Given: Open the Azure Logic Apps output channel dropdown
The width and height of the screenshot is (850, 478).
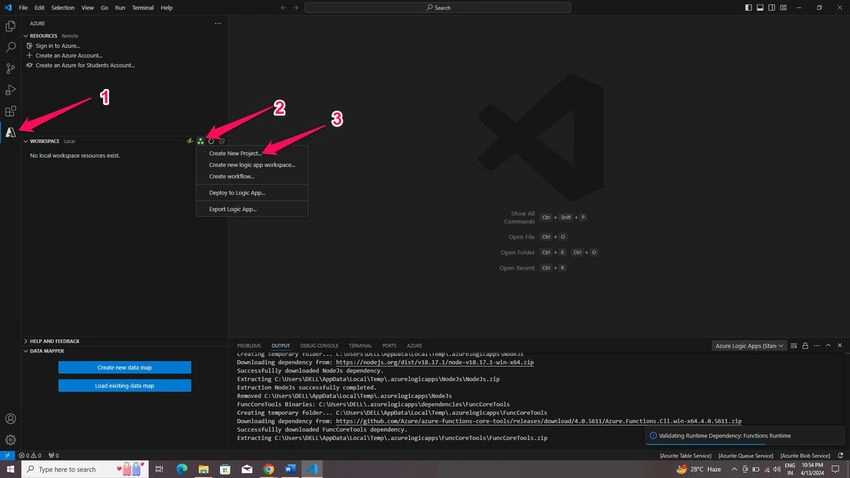Looking at the screenshot, I should click(x=749, y=346).
